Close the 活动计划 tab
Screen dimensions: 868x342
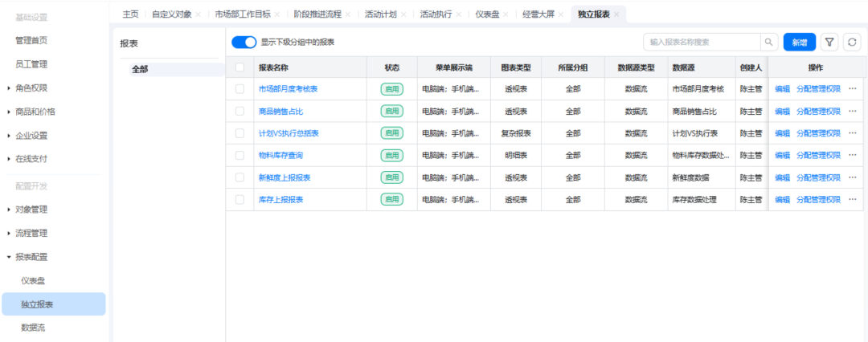coord(403,14)
